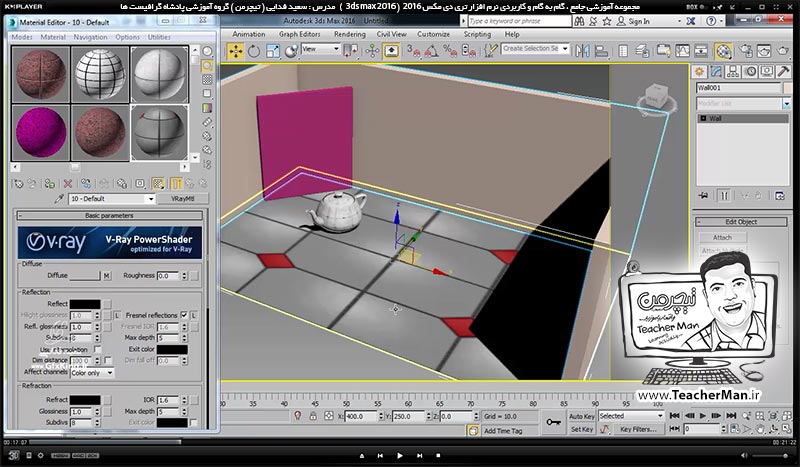The height and width of the screenshot is (467, 800).
Task: Toggle the Fresnel reflections checkbox
Action: [x=184, y=315]
